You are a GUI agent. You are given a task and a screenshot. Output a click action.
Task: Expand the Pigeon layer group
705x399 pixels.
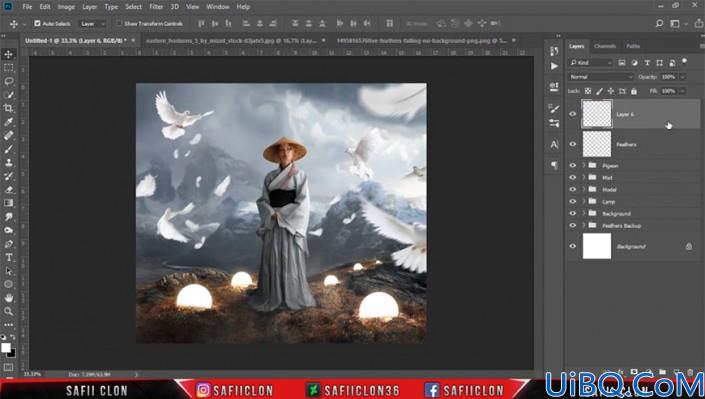pos(584,166)
